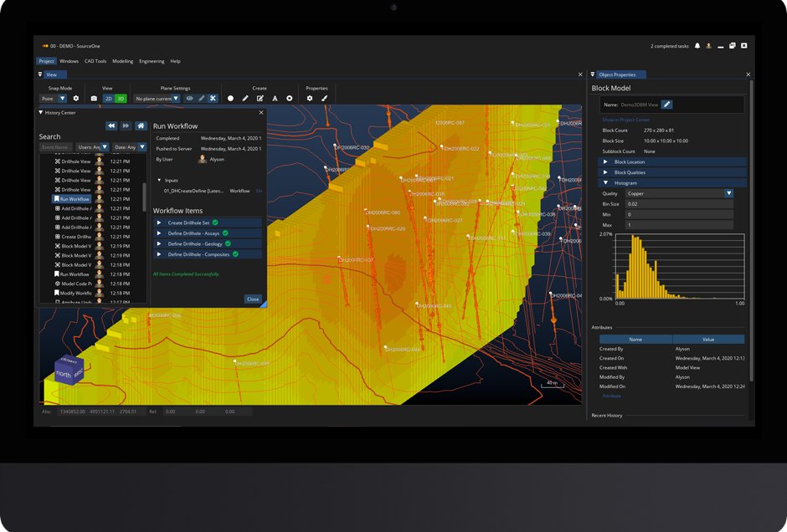Select the pencil draw tool in Create
The width and height of the screenshot is (787, 532).
245,98
